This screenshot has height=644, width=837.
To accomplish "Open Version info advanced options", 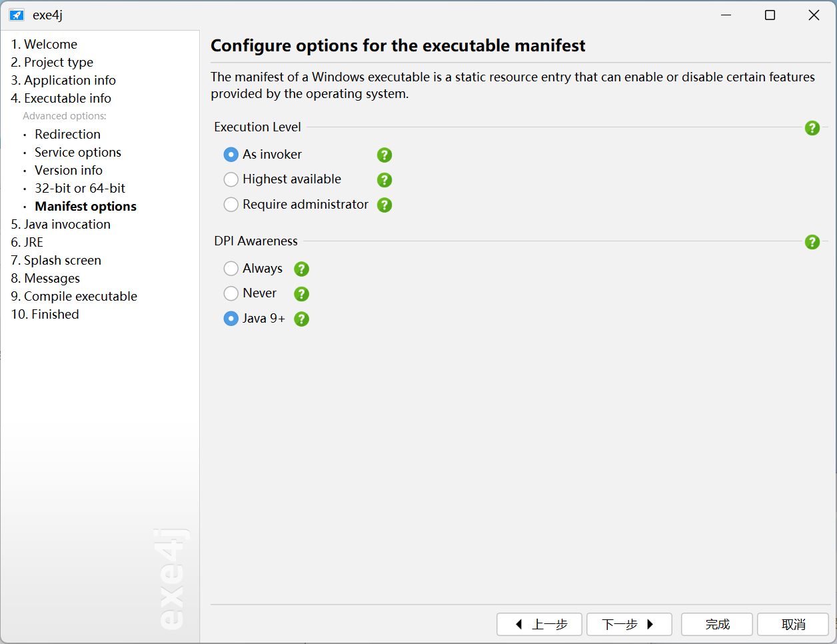I will pyautogui.click(x=69, y=171).
